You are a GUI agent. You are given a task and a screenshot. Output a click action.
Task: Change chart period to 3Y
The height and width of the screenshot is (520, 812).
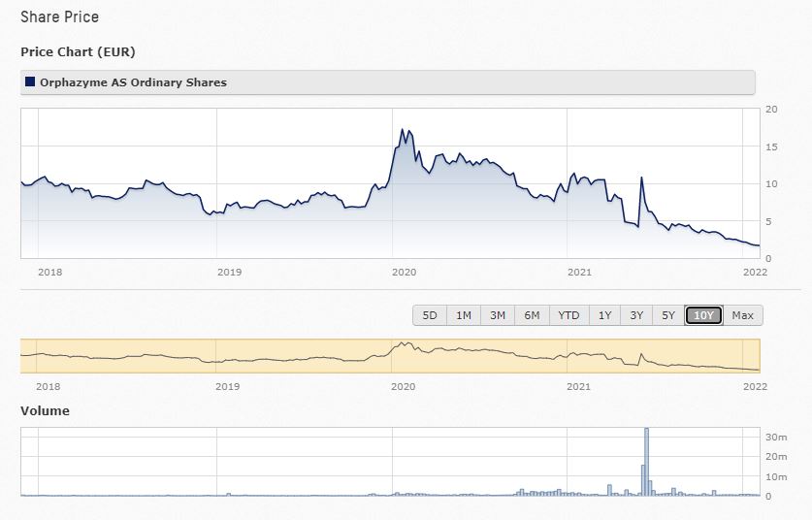636,315
